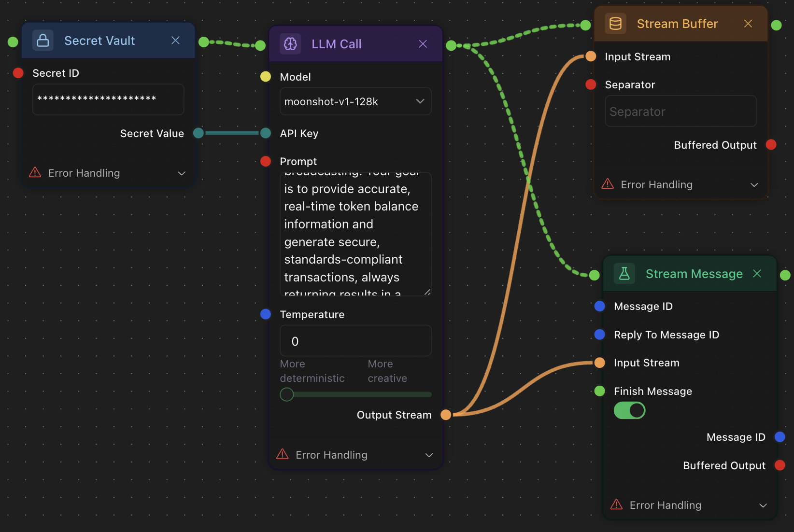Click the Stream Buffer database icon
The height and width of the screenshot is (532, 794).
pos(615,24)
